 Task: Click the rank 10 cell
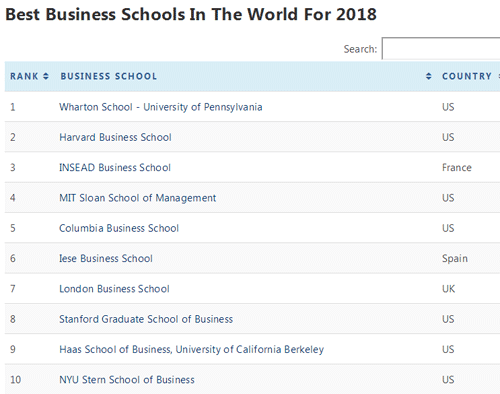[x=15, y=380]
